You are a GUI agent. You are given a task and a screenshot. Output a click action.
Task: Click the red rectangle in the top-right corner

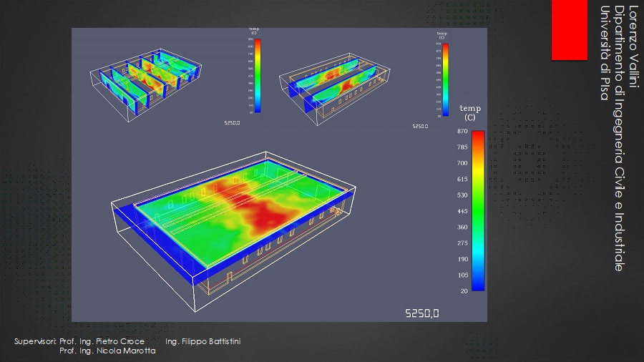[569, 29]
